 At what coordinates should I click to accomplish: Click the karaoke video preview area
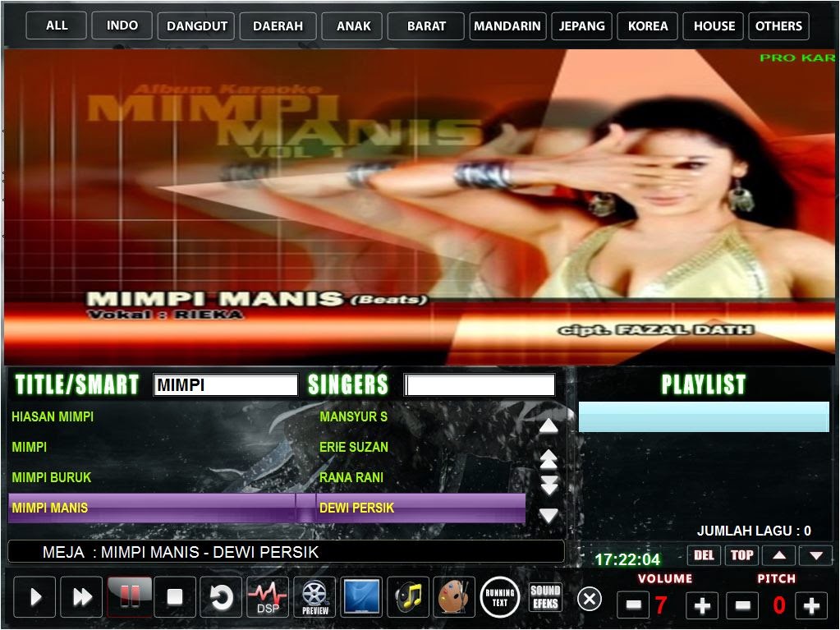(x=420, y=207)
